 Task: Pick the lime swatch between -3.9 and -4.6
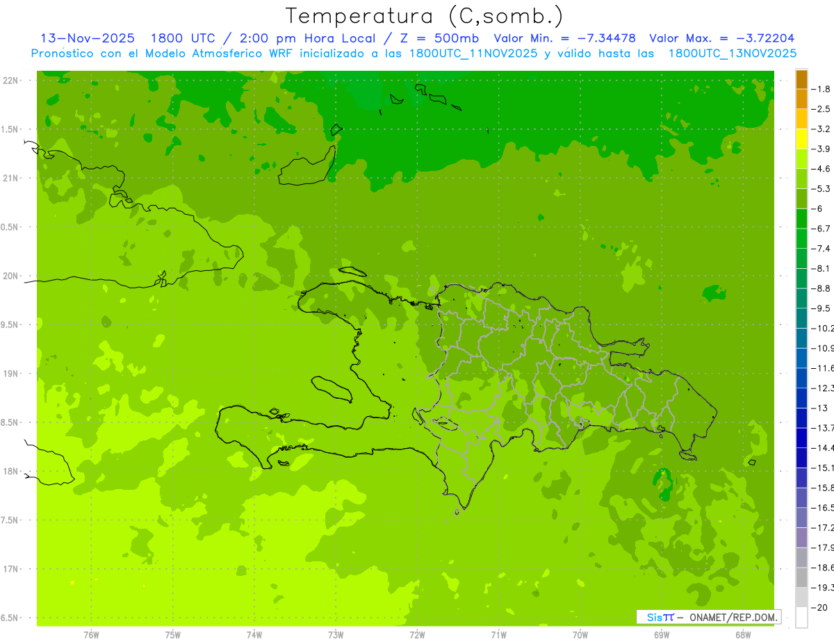801,158
